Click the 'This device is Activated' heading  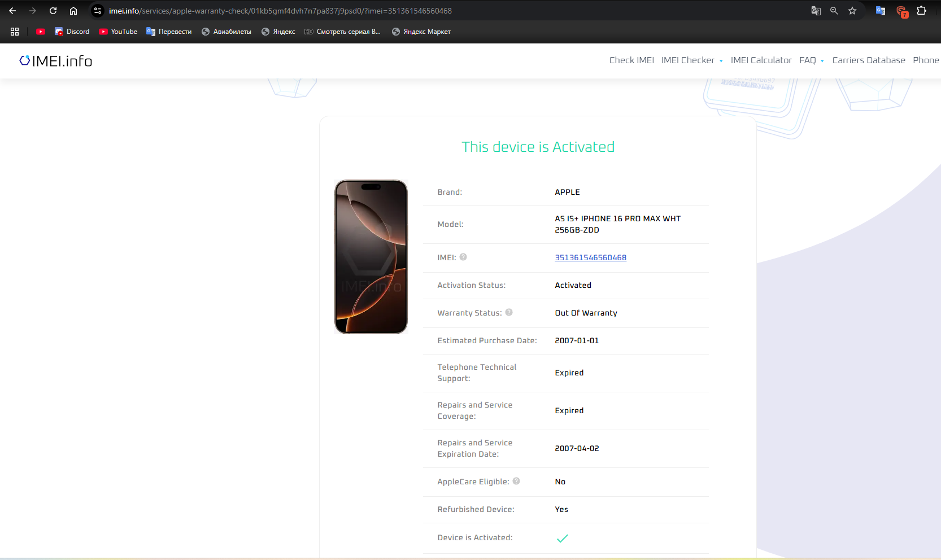click(538, 147)
